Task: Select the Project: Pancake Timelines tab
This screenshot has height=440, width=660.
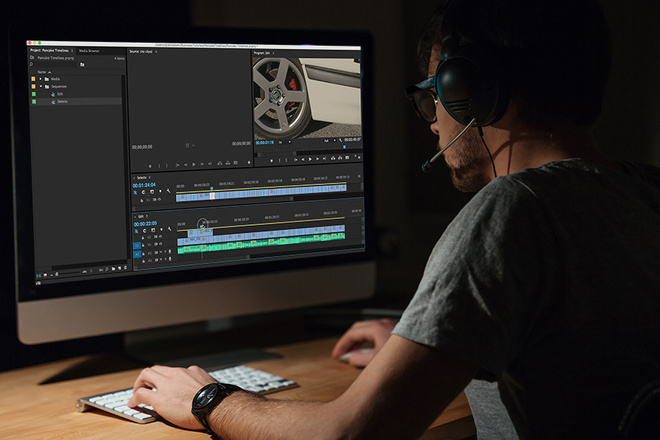Action: [x=49, y=51]
